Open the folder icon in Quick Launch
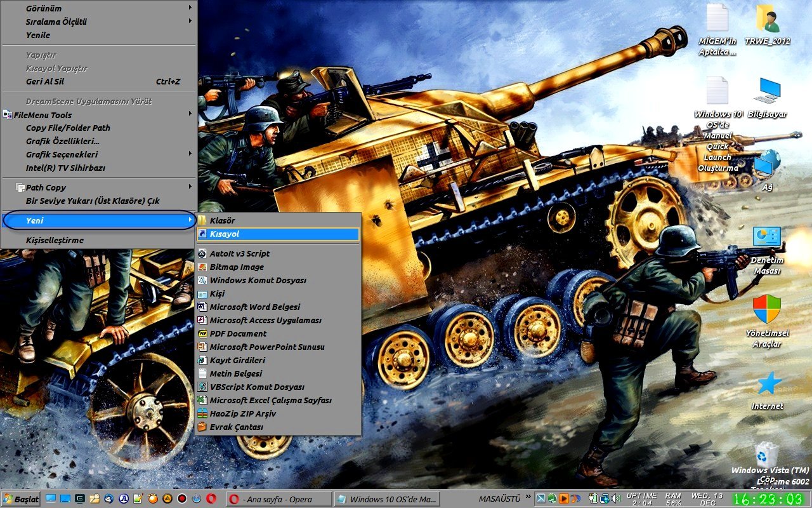Image resolution: width=812 pixels, height=508 pixels. [95, 498]
